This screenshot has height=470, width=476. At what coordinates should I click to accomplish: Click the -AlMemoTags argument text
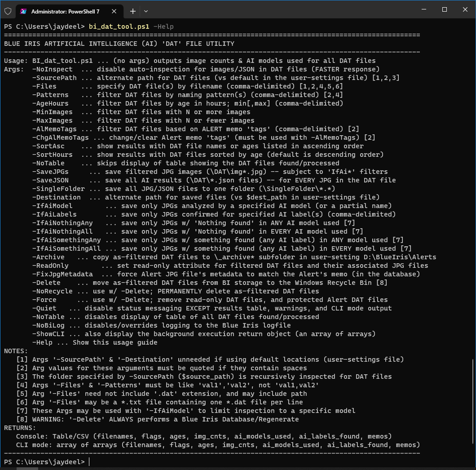(x=54, y=129)
